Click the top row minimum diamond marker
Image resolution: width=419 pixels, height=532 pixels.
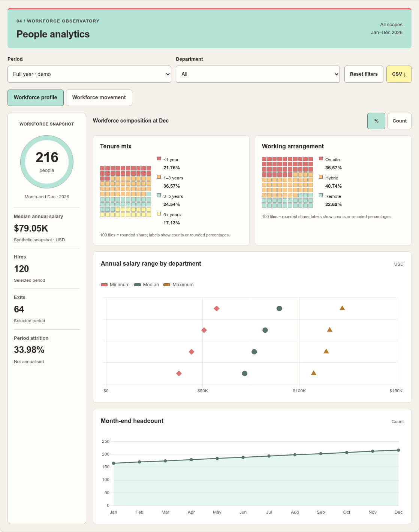(217, 308)
